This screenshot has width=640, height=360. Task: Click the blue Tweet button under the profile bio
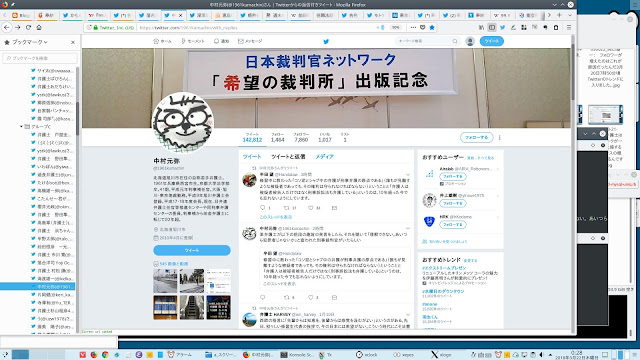coord(192,250)
